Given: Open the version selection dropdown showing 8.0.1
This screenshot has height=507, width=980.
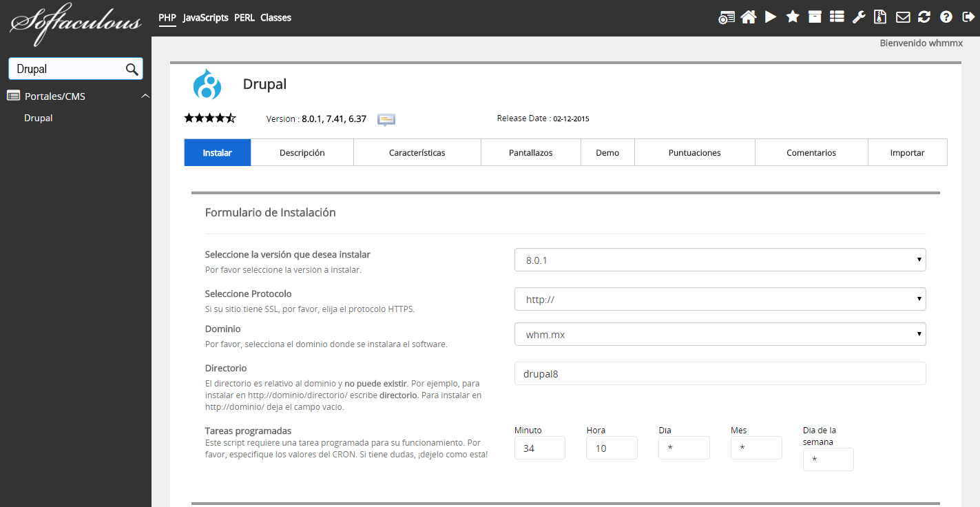Looking at the screenshot, I should tap(720, 260).
